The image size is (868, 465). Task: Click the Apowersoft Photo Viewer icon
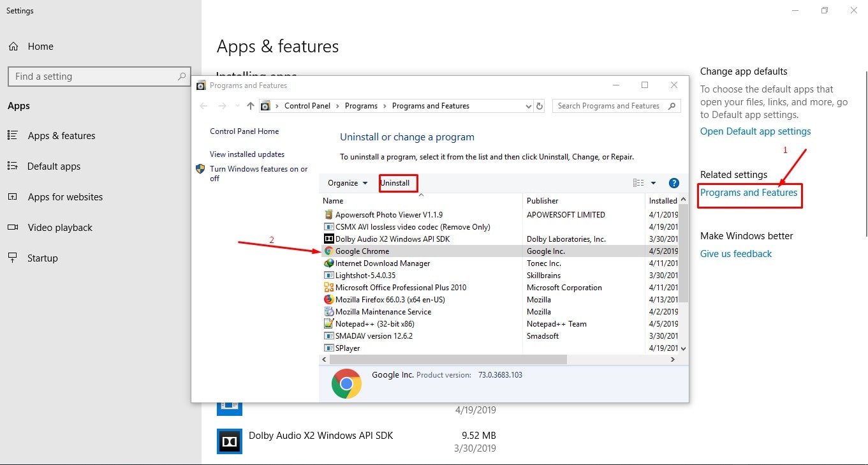pyautogui.click(x=328, y=215)
